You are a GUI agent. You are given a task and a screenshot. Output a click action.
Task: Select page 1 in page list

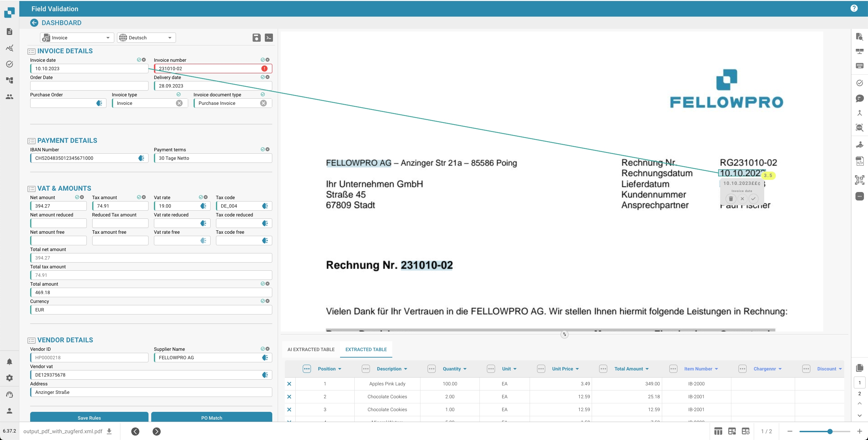860,383
